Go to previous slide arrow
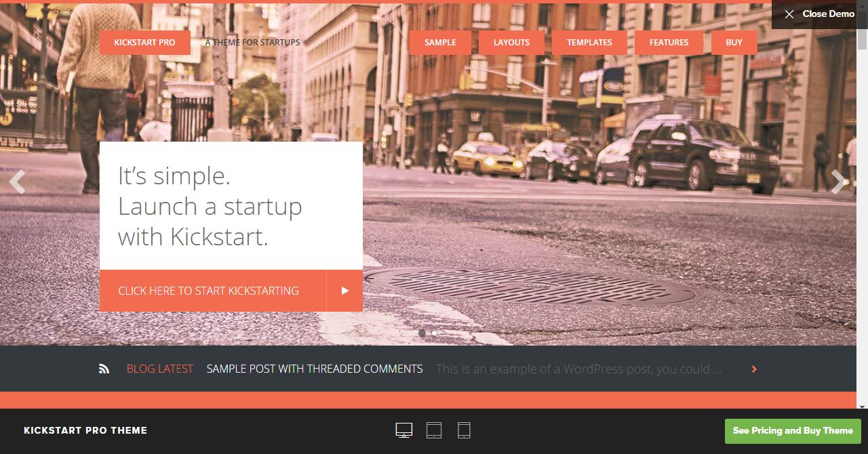Screen dimensions: 868x454 17,182
